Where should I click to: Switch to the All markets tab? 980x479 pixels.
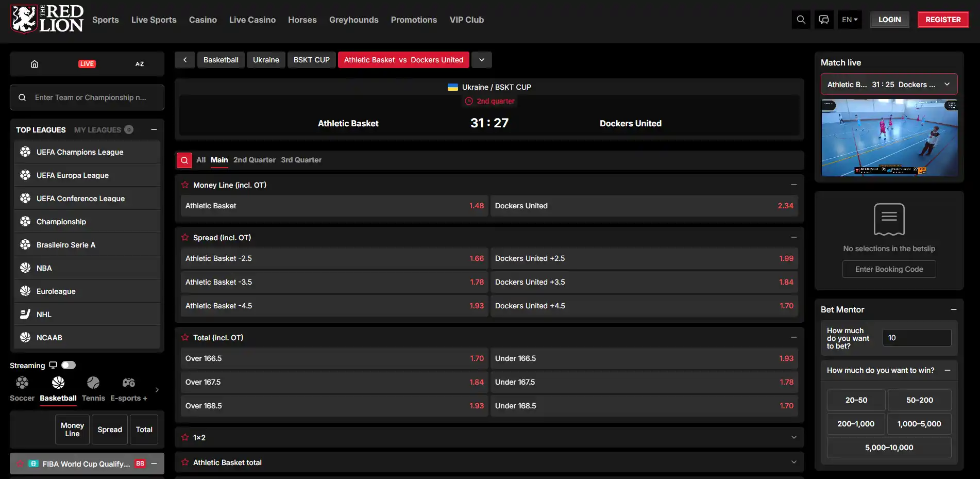pos(201,160)
